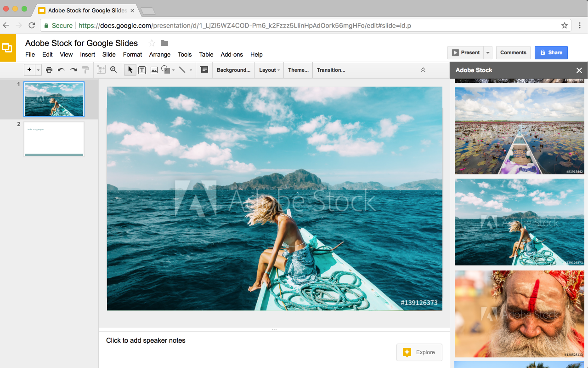Viewport: 588px width, 368px height.
Task: Star the presentation title
Action: [152, 43]
